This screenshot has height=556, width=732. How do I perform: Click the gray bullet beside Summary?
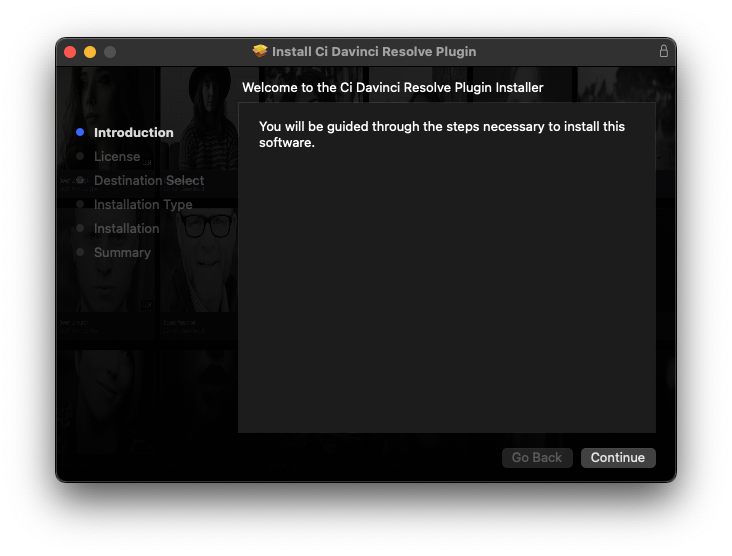80,252
